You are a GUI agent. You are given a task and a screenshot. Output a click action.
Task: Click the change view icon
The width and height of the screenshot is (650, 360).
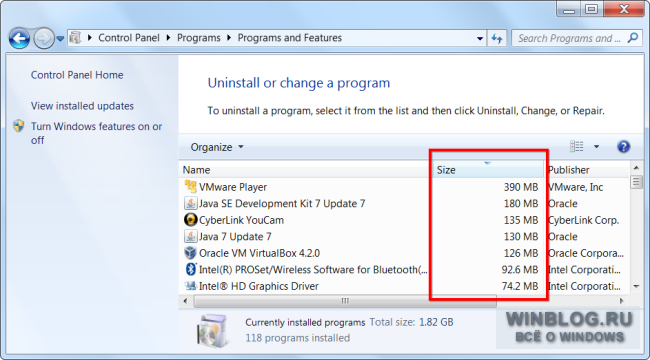577,146
